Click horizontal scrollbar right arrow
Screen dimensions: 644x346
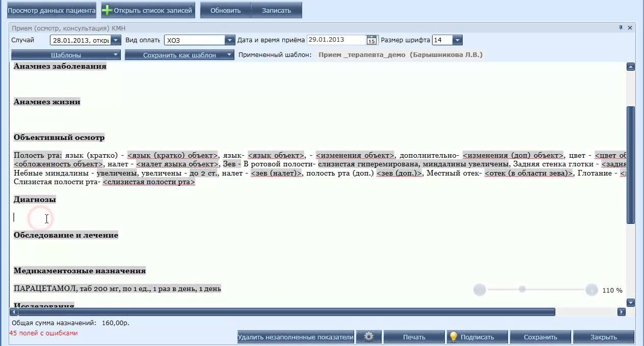[x=621, y=312]
